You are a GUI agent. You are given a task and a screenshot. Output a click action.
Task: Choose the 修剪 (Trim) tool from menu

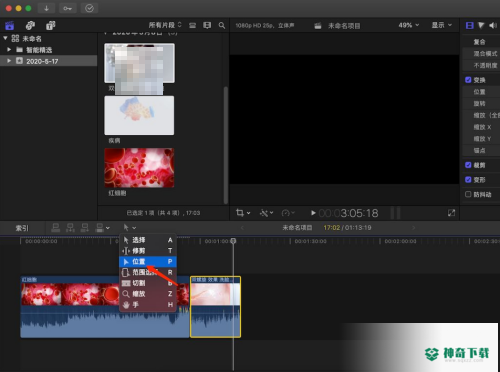click(148, 251)
